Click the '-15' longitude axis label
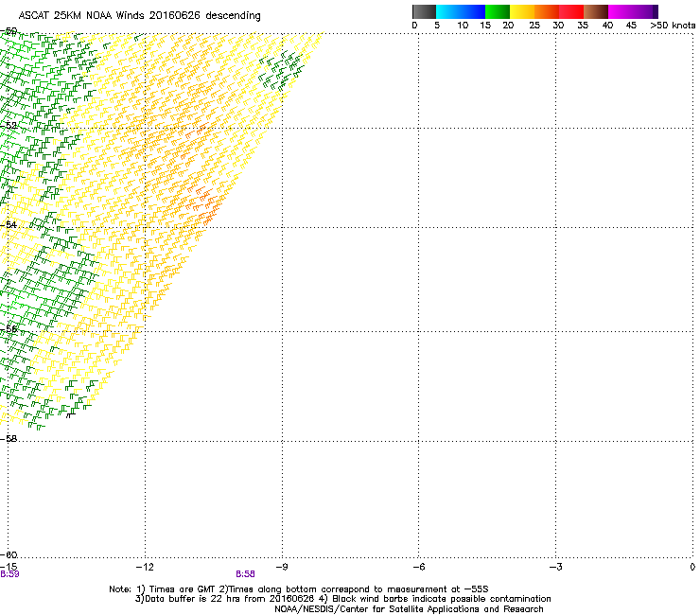This screenshot has height=615, width=700. pyautogui.click(x=9, y=567)
